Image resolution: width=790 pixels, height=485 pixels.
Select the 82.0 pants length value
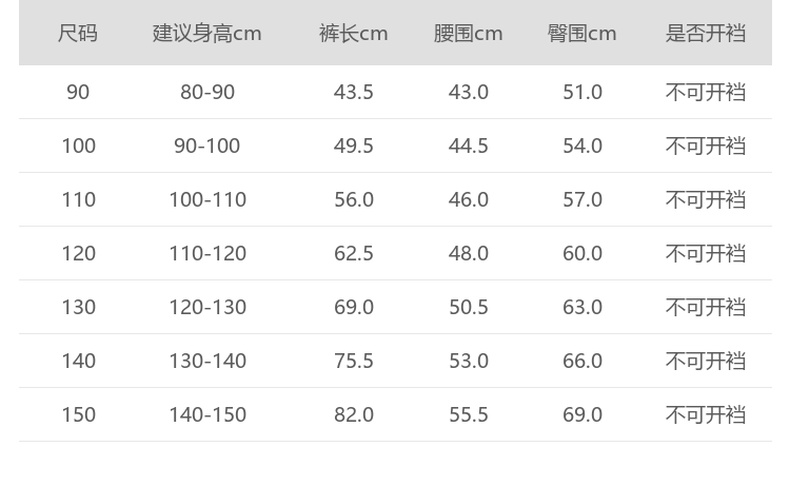[x=353, y=415]
